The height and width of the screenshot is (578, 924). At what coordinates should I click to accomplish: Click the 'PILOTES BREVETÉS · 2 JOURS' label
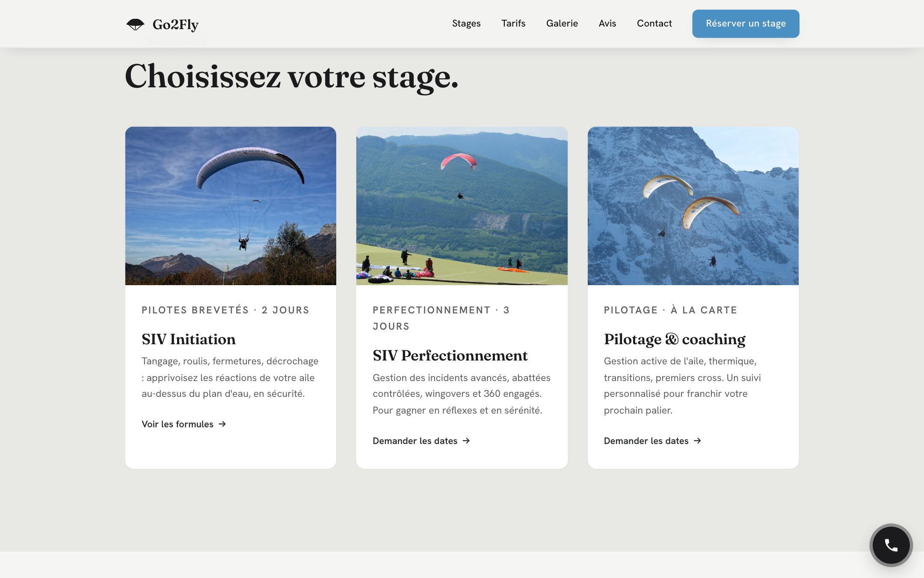pos(225,310)
